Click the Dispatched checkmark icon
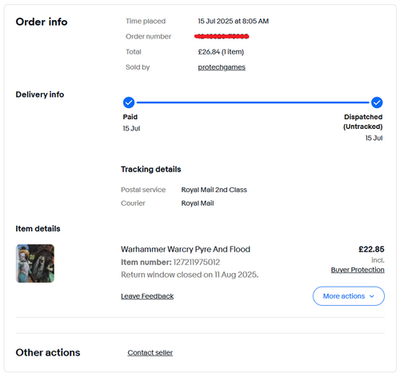The image size is (400, 378). point(377,103)
